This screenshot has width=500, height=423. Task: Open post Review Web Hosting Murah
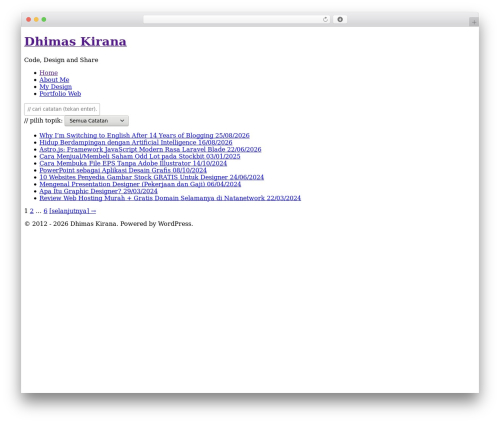(170, 198)
